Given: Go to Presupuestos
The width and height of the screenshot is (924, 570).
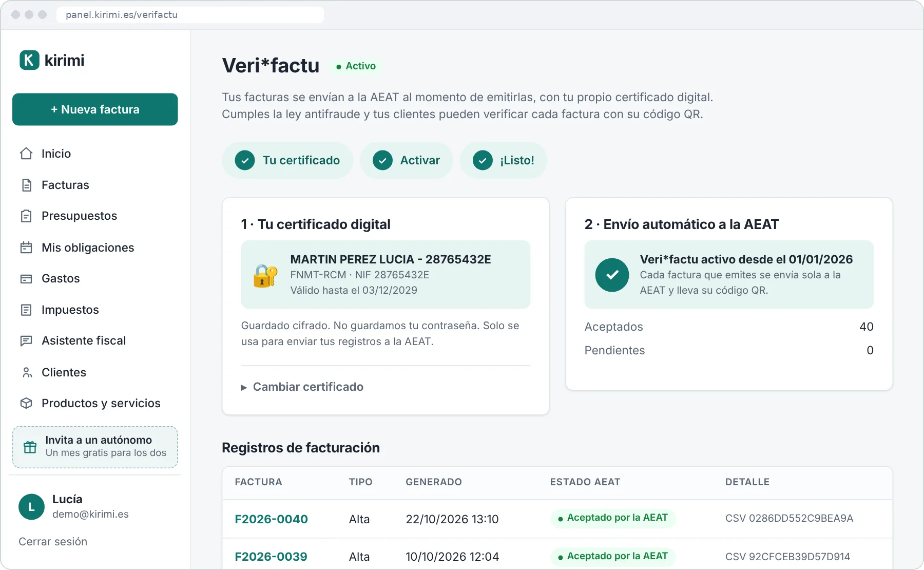Looking at the screenshot, I should pos(95,216).
